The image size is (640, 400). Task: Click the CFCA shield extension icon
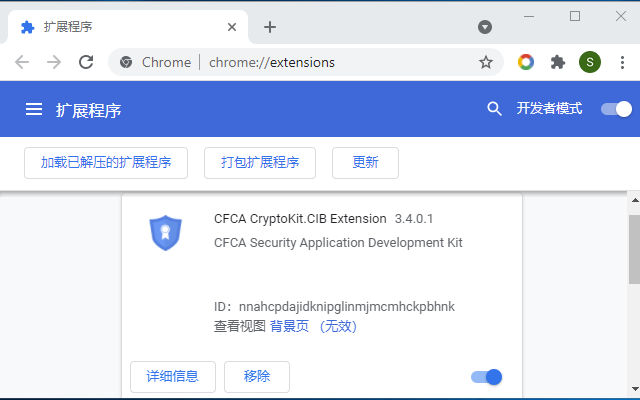point(165,233)
